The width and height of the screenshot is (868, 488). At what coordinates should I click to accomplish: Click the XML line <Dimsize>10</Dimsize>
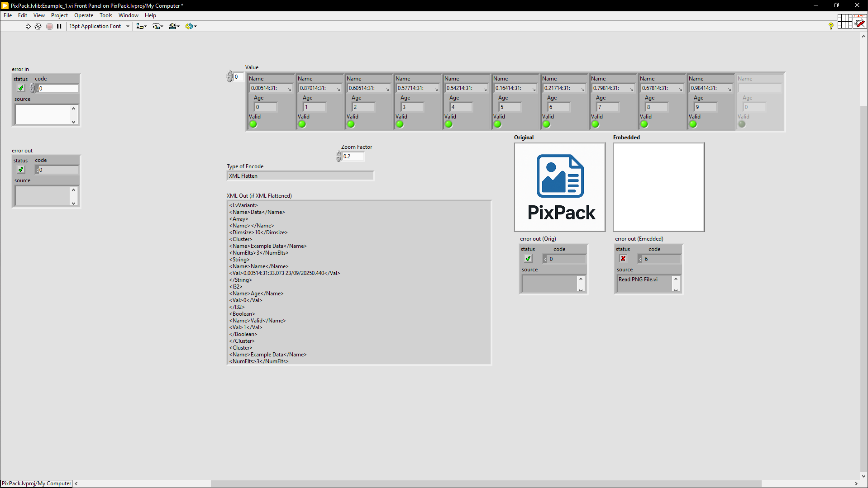(258, 232)
